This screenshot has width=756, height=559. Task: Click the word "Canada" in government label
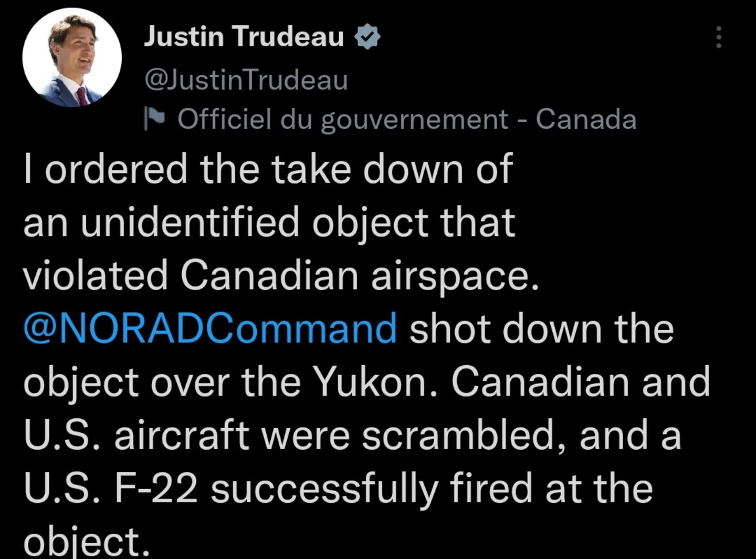coord(586,119)
